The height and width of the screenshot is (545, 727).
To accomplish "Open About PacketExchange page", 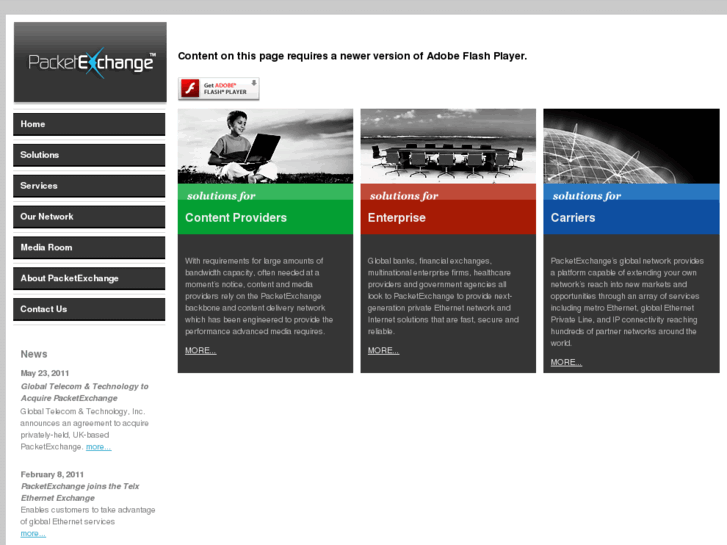I will [89, 278].
